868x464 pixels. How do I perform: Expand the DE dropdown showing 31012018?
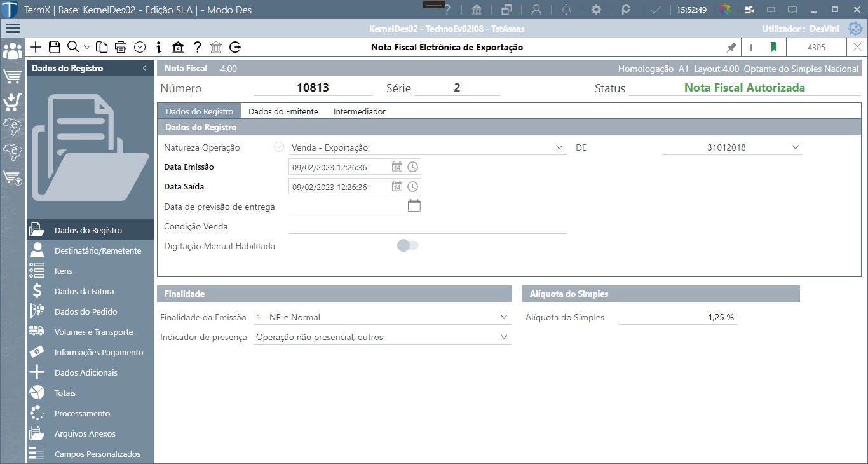click(796, 147)
